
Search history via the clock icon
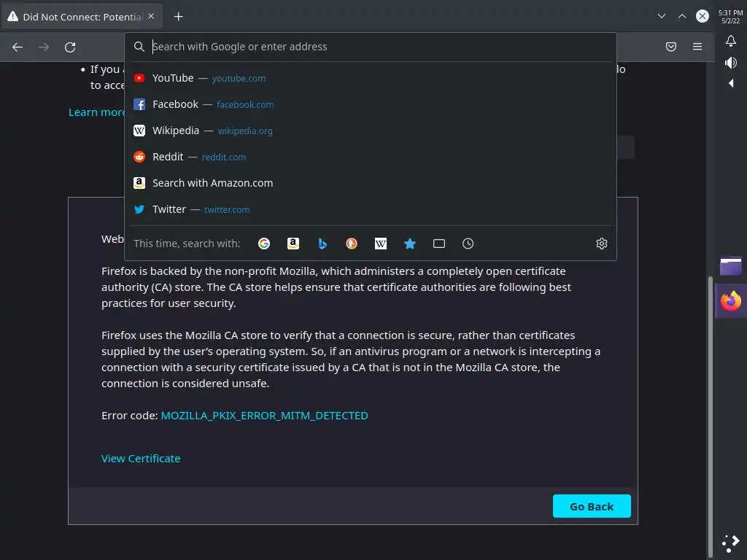click(468, 244)
